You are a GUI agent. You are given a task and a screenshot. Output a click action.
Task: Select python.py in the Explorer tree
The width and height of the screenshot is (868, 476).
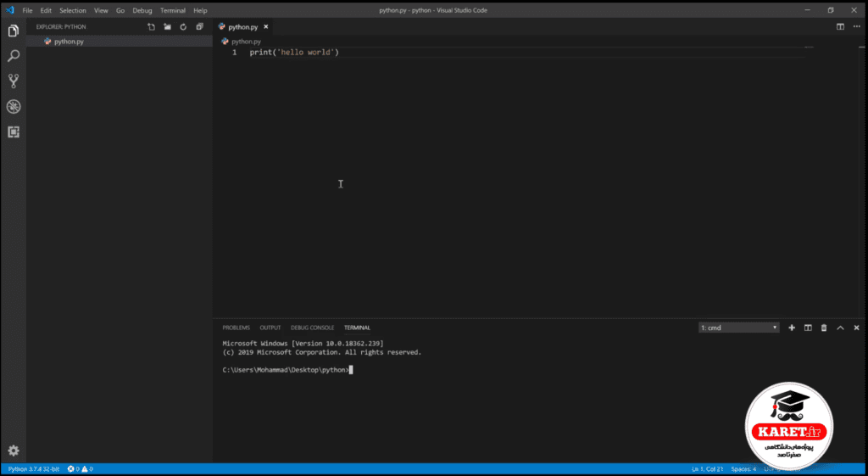[119, 41]
